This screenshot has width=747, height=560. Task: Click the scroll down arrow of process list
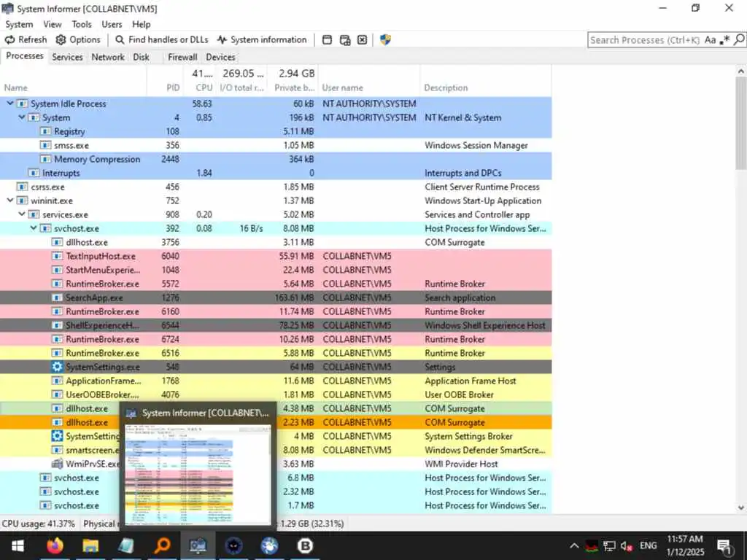coord(740,508)
